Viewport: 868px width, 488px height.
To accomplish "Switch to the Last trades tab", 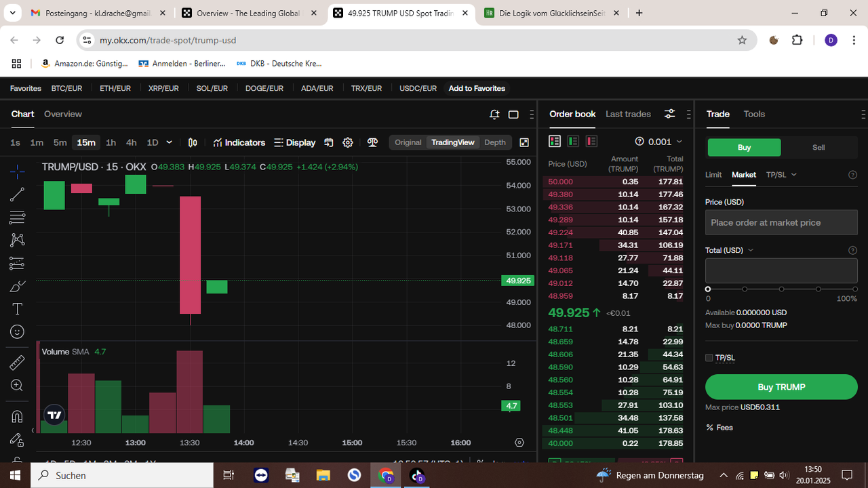I will point(628,114).
